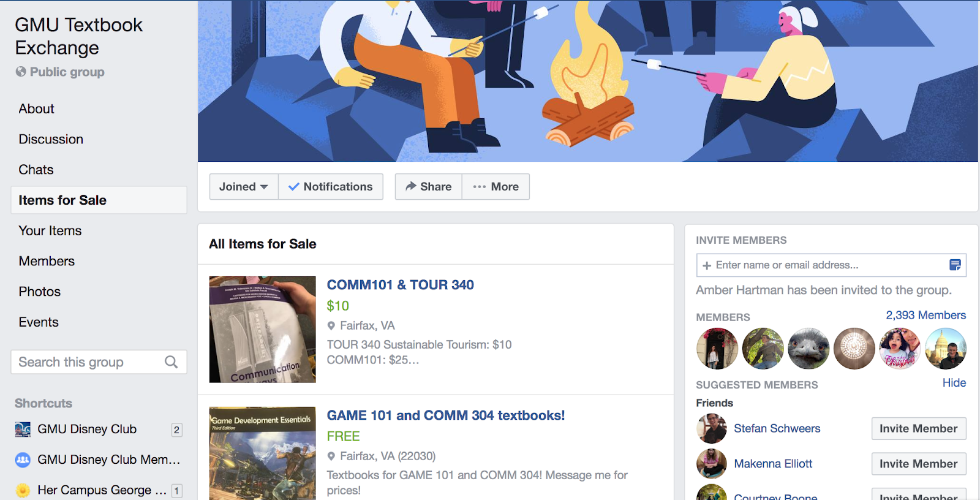980x500 pixels.
Task: Click Makenna Elliott's profile avatar
Action: click(711, 464)
